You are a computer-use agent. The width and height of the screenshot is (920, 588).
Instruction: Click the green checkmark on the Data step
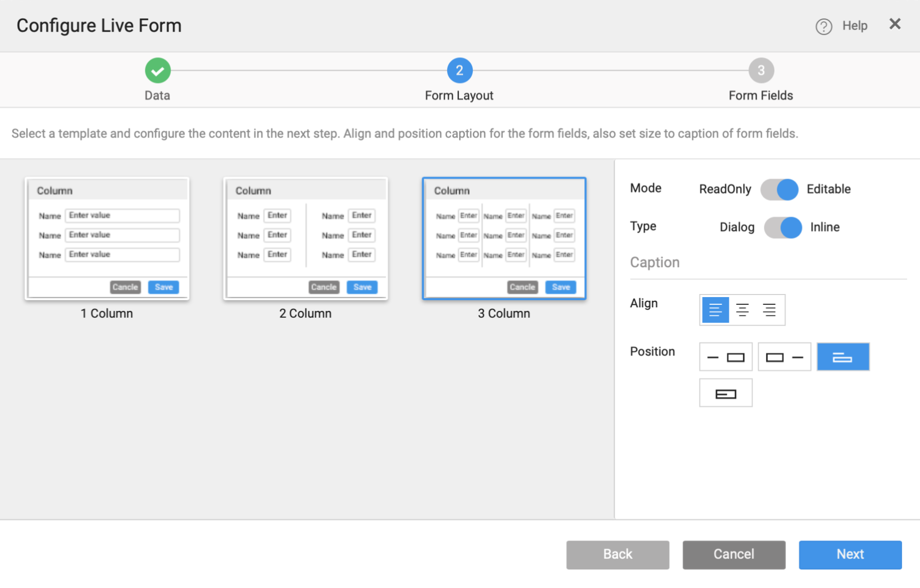click(157, 70)
